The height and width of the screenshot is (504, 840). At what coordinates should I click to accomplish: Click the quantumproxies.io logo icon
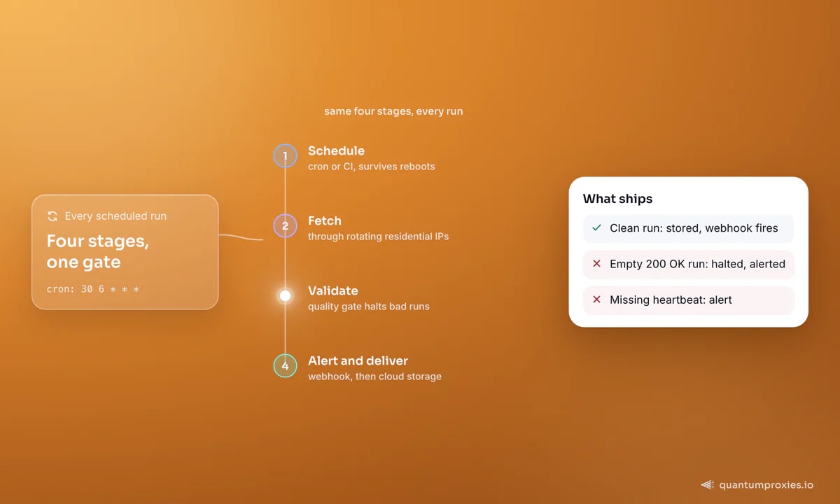coord(708,484)
